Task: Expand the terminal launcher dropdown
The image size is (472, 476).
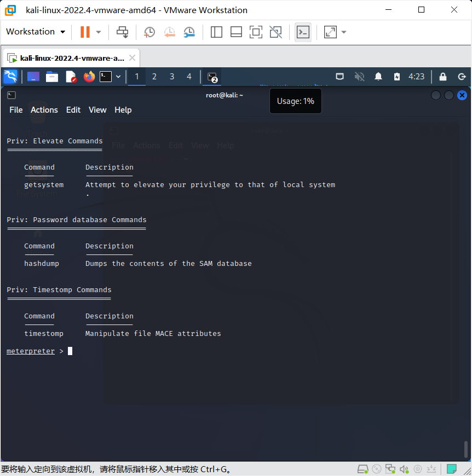Action: pos(118,77)
